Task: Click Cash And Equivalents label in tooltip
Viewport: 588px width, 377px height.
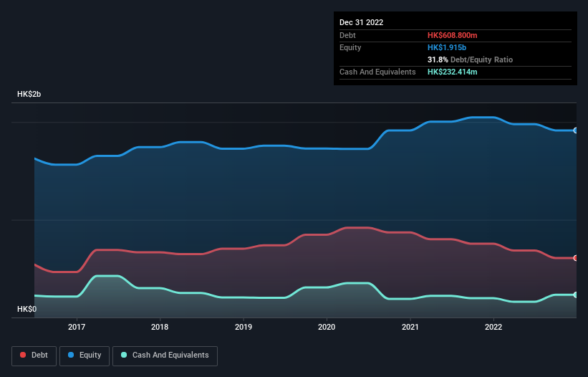Action: pyautogui.click(x=377, y=72)
